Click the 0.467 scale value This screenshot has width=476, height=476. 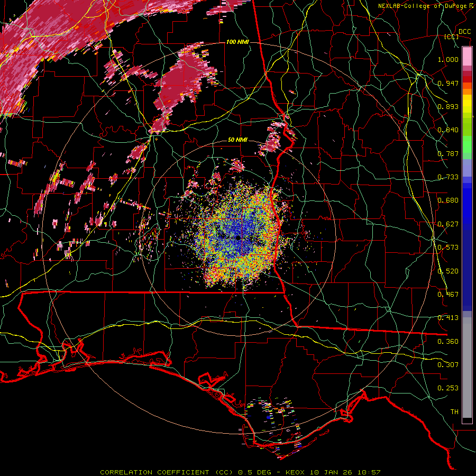click(x=448, y=295)
